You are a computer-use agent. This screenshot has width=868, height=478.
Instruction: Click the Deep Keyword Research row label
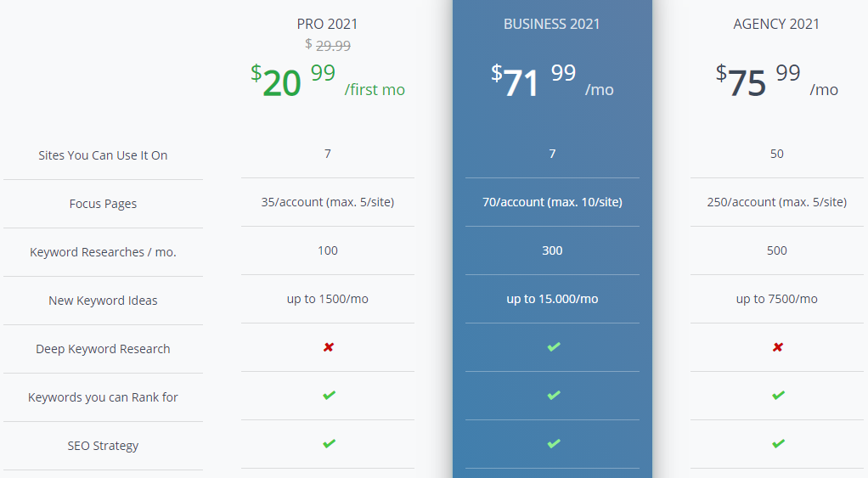[x=103, y=349]
